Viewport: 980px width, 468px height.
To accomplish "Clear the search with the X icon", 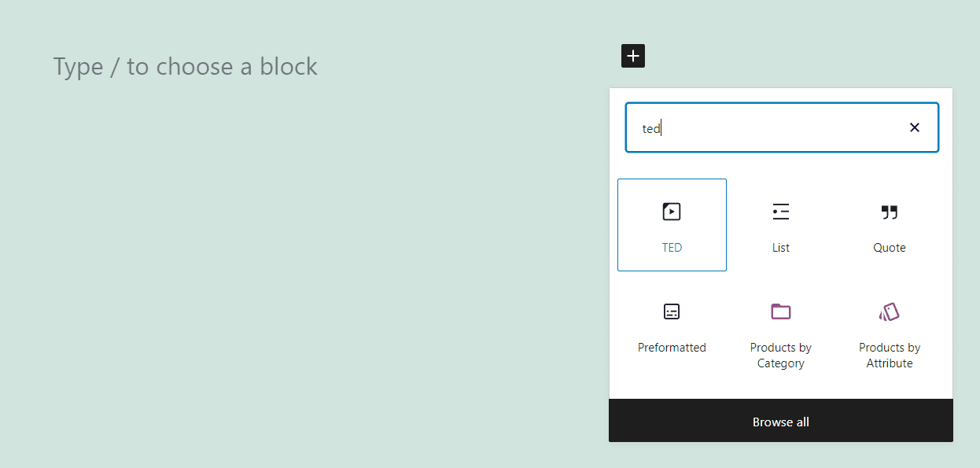I will click(x=914, y=127).
